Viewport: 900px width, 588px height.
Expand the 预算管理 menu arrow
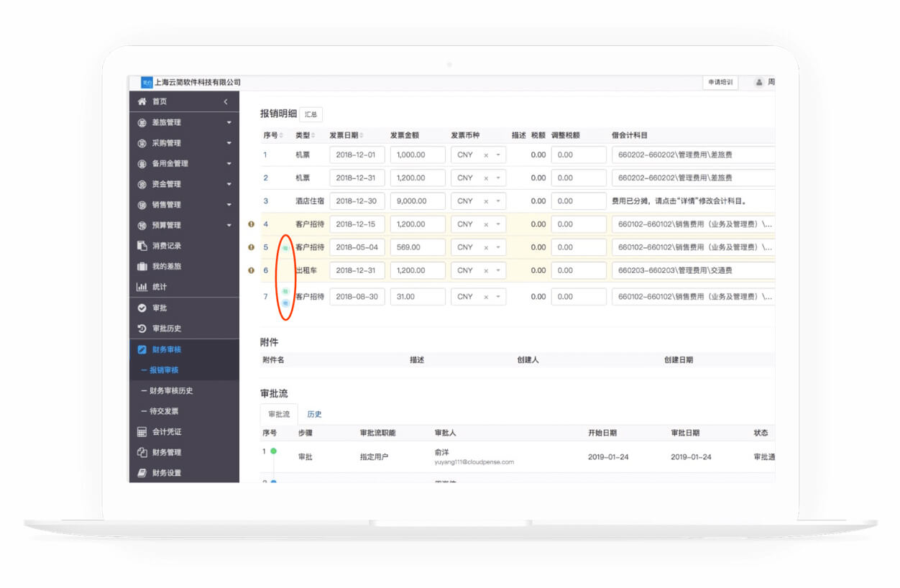[229, 226]
